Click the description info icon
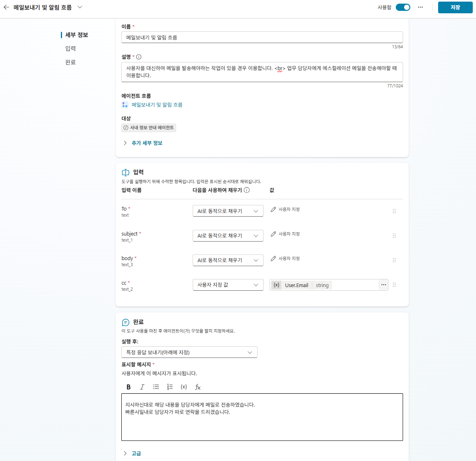 pos(139,57)
